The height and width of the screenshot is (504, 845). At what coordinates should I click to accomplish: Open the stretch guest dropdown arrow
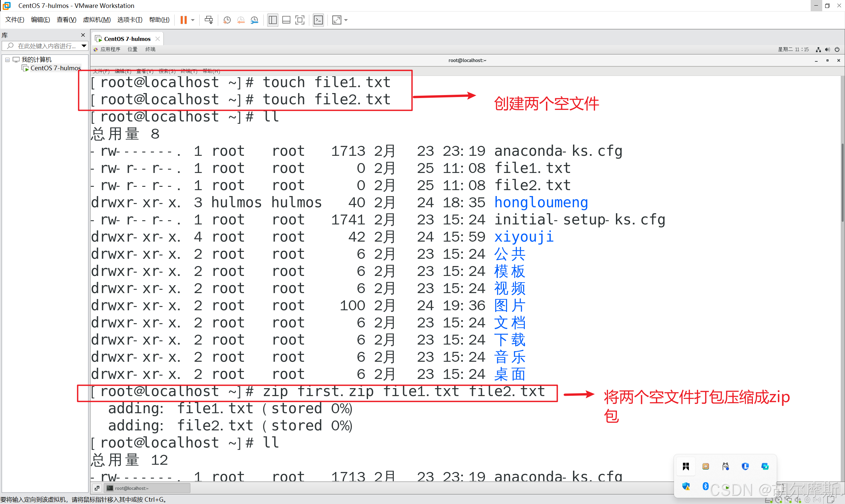tap(346, 20)
